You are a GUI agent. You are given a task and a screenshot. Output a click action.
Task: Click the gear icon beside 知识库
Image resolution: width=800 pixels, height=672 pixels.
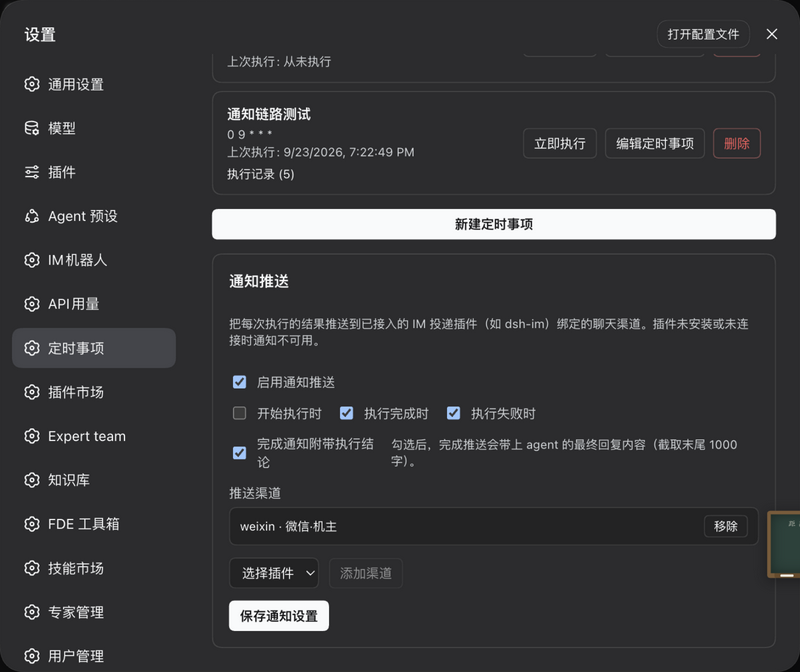click(32, 480)
